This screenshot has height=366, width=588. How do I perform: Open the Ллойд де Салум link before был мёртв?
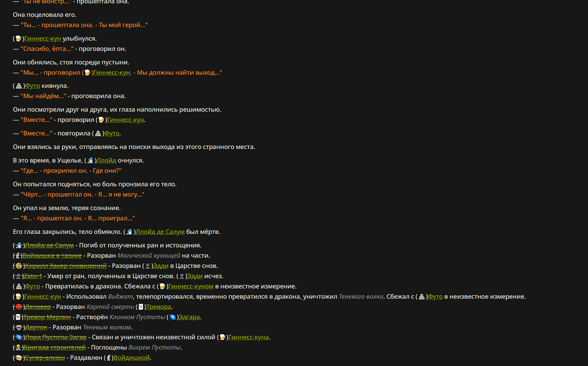coord(160,232)
